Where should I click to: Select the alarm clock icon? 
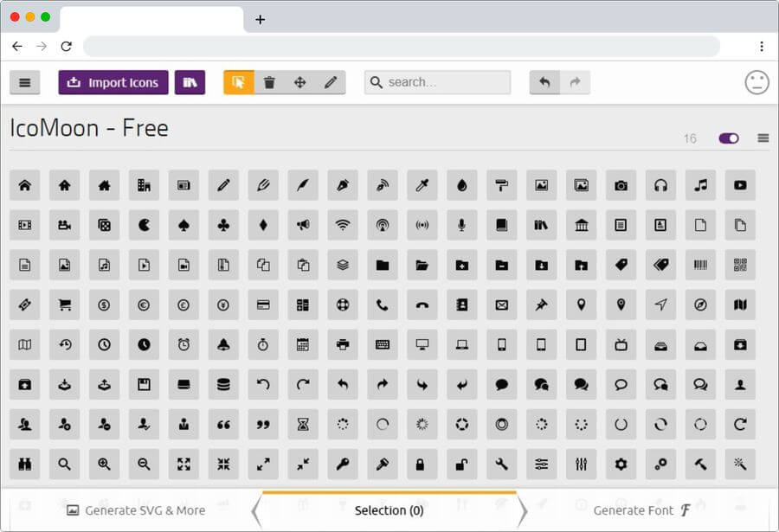pyautogui.click(x=183, y=344)
